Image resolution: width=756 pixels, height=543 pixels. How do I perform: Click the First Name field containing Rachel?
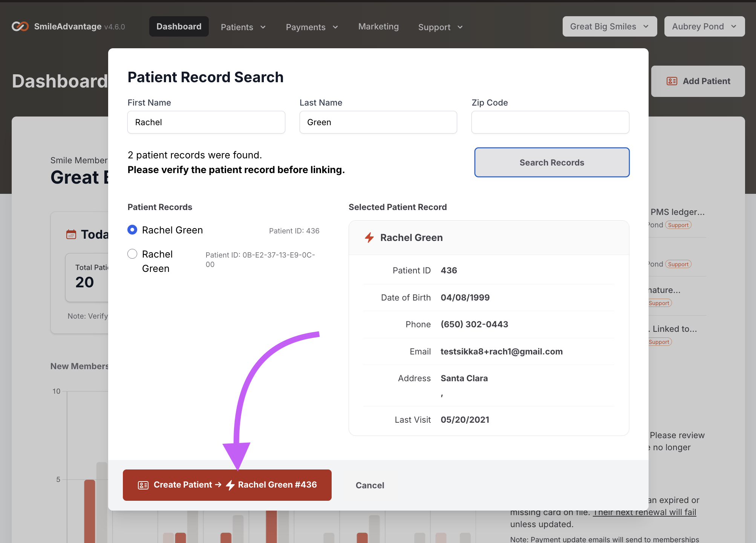coord(206,122)
